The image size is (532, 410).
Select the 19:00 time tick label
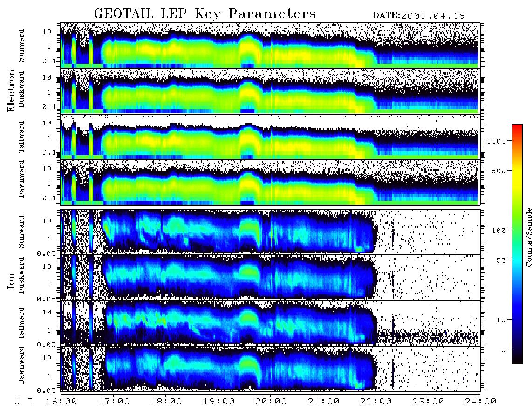pos(219,402)
